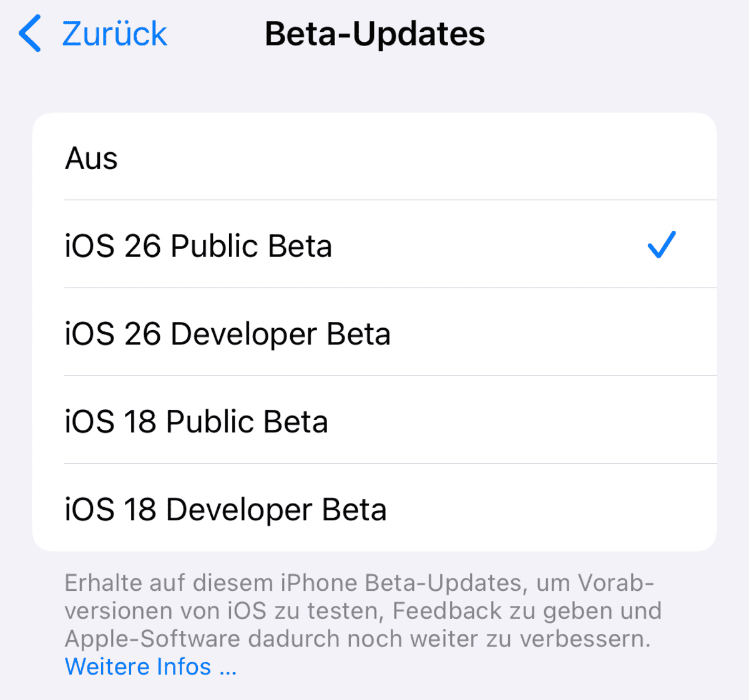The height and width of the screenshot is (700, 749).
Task: Pick iOS 18 Public Beta
Action: [x=374, y=420]
